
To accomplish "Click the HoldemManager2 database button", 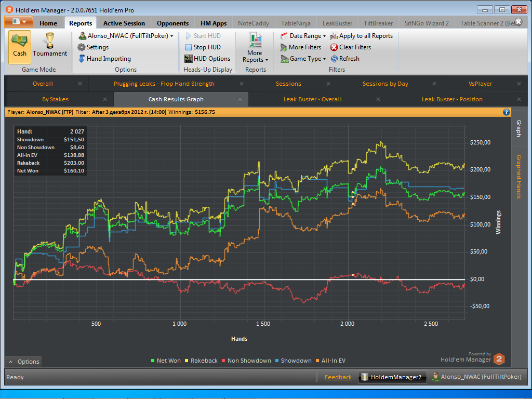I will point(392,377).
